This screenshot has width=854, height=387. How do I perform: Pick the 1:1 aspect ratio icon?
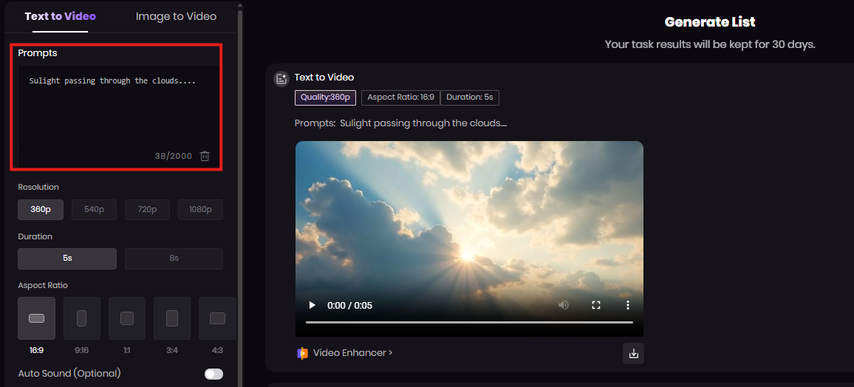[x=127, y=318]
